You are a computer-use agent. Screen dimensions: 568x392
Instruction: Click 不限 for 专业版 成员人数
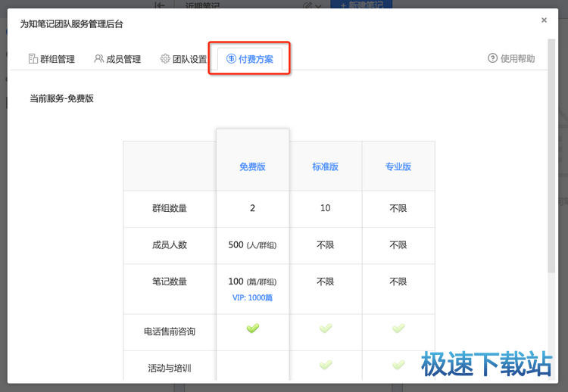tap(398, 245)
